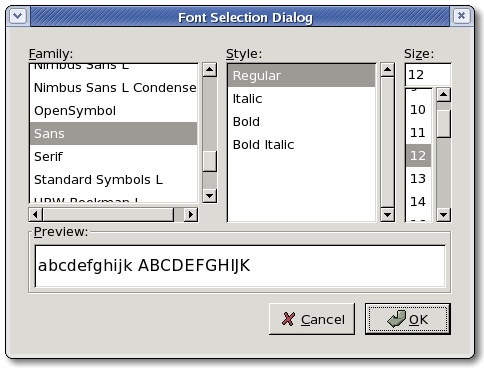
Task: Open the window menu in title bar
Action: point(18,16)
